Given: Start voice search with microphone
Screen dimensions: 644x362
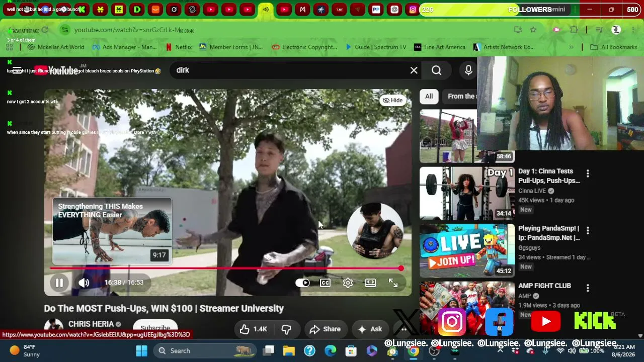Looking at the screenshot, I should 468,70.
